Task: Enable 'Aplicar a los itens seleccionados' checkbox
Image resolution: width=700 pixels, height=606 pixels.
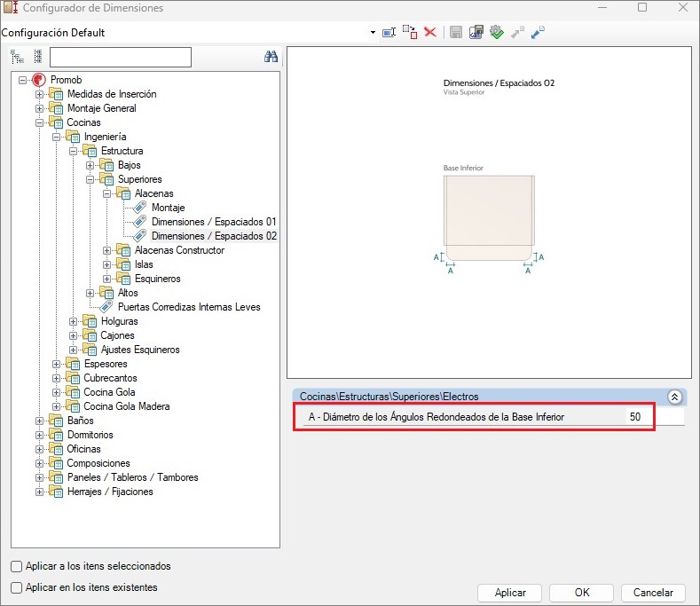Action: click(17, 566)
